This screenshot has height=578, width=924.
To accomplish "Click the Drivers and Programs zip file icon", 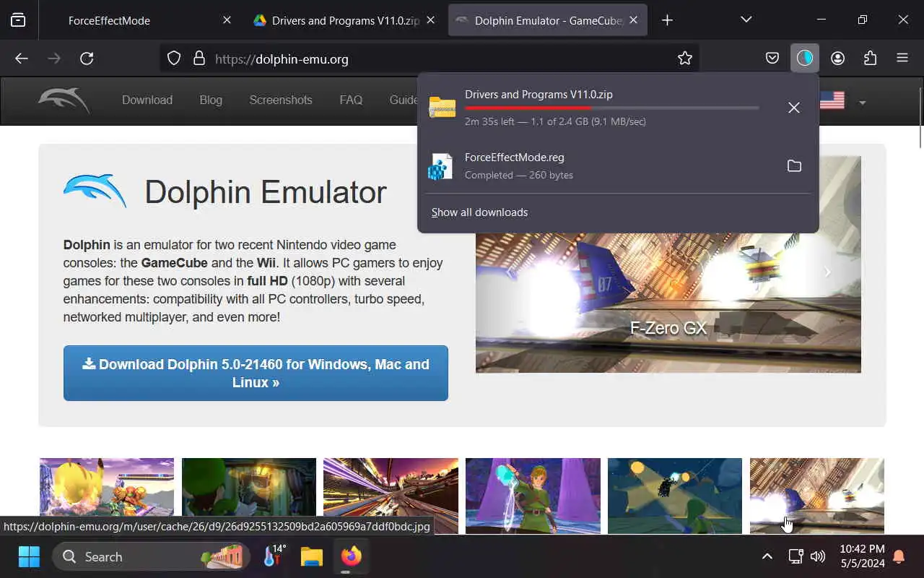I will [442, 107].
